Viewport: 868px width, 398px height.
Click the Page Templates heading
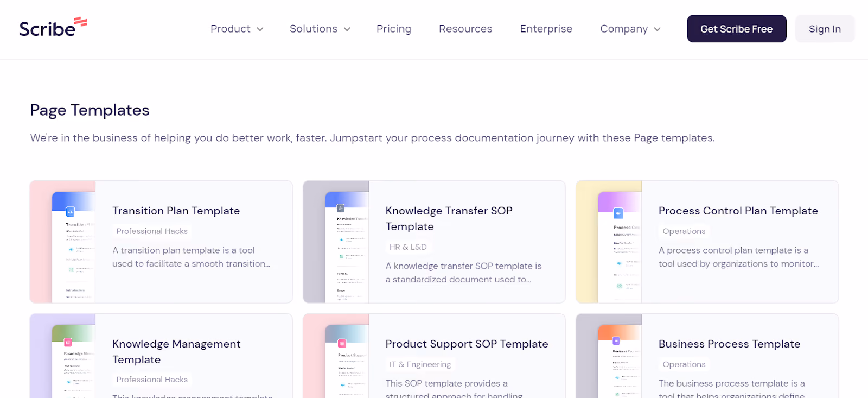coord(90,110)
